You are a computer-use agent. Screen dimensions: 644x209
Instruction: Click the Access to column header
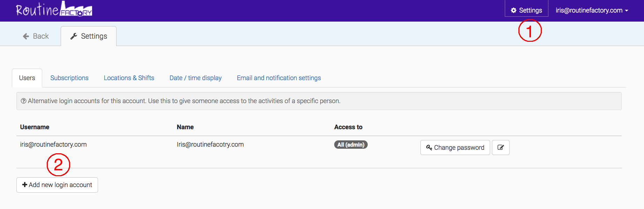pyautogui.click(x=348, y=127)
